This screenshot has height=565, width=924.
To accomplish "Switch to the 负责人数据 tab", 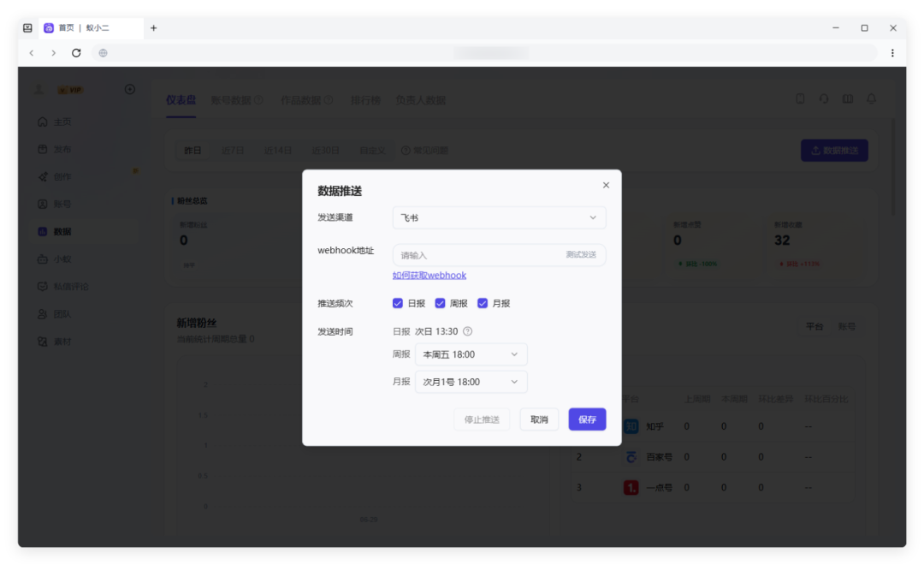I will click(x=420, y=100).
